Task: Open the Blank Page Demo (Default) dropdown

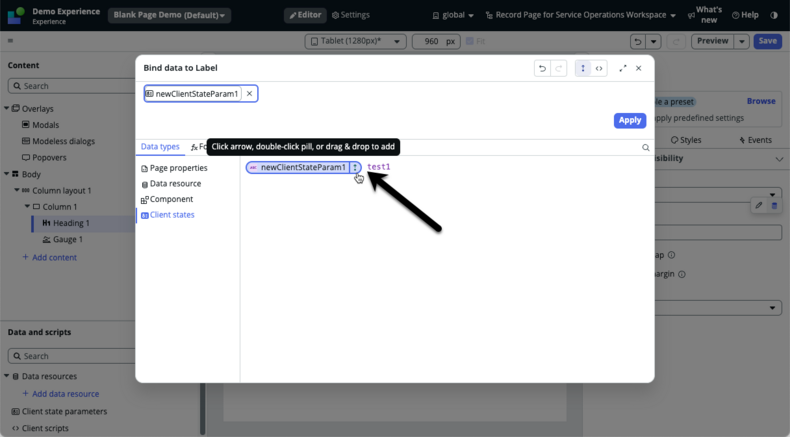Action: click(169, 15)
